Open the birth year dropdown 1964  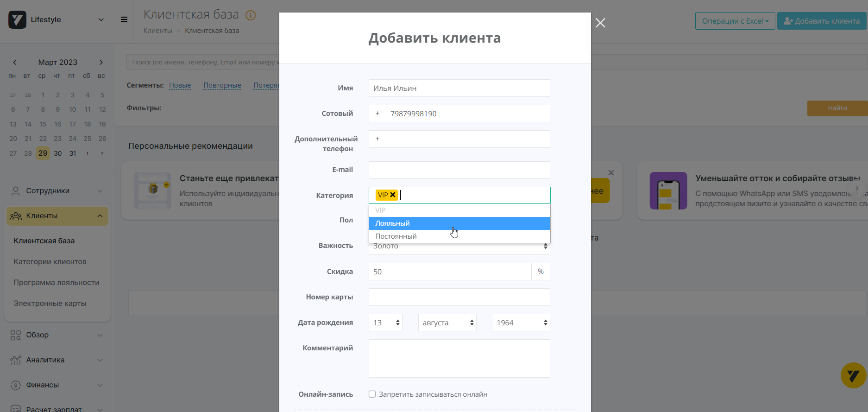(x=521, y=323)
